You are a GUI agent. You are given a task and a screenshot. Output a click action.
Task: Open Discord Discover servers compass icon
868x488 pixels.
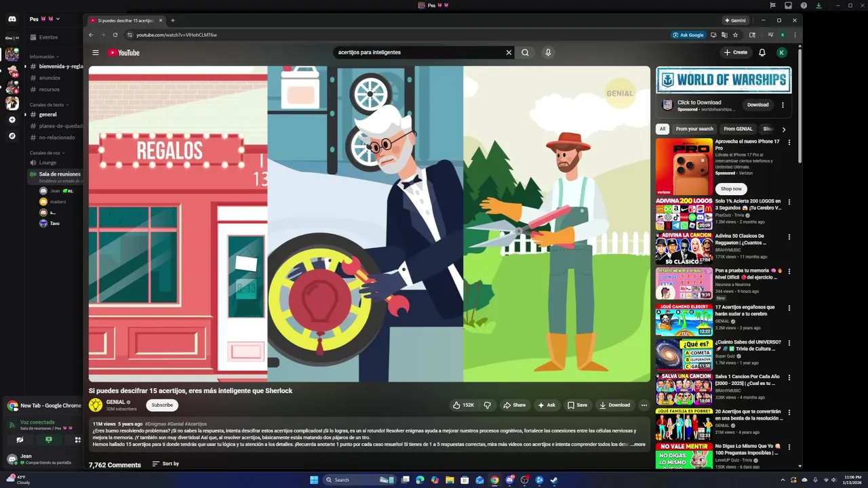pos(12,136)
